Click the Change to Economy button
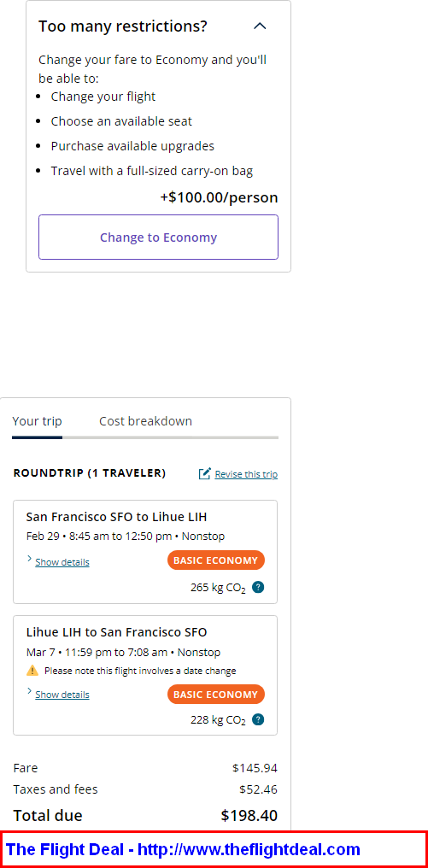428x868 pixels. 158,238
